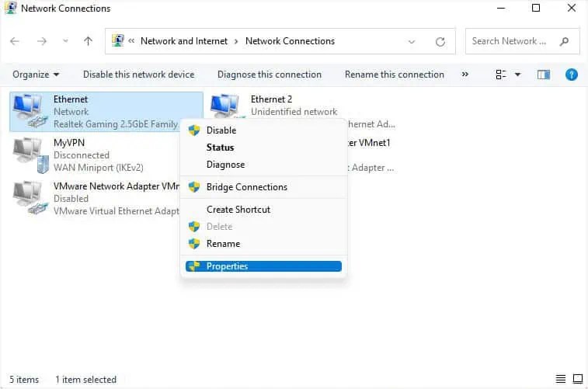This screenshot has height=389, width=588.
Task: Choose Diagnose from the context menu
Action: click(x=263, y=165)
